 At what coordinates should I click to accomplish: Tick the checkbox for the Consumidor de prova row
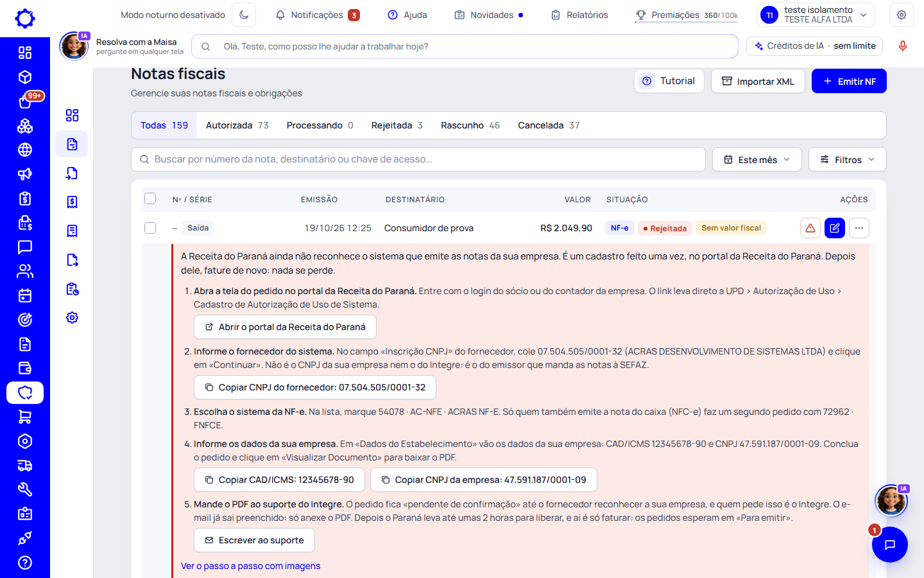coord(150,228)
